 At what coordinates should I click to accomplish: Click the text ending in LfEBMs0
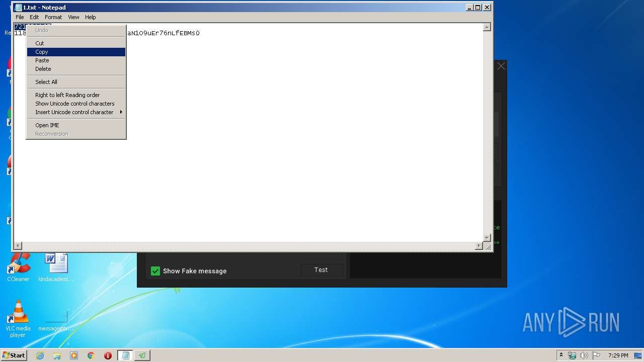click(164, 33)
